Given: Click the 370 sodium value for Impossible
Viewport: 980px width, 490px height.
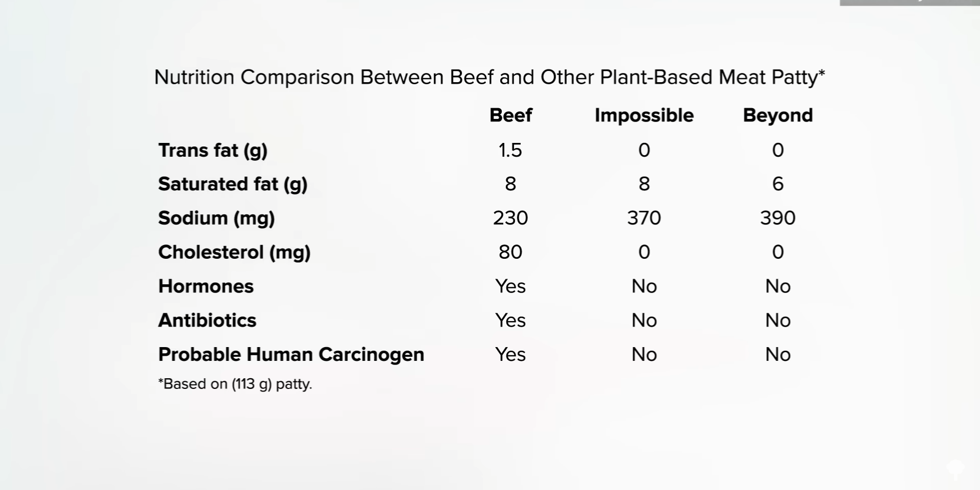Looking at the screenshot, I should pyautogui.click(x=644, y=218).
